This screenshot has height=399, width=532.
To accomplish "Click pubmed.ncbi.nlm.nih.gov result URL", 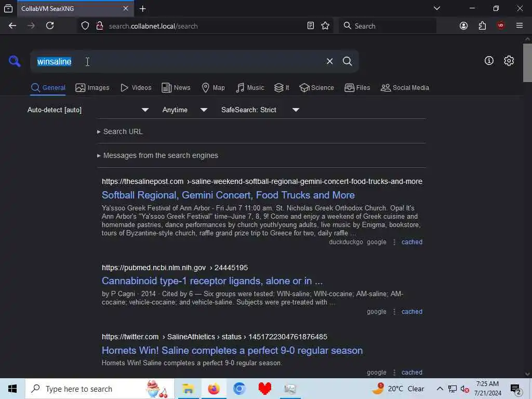I will [x=175, y=268].
